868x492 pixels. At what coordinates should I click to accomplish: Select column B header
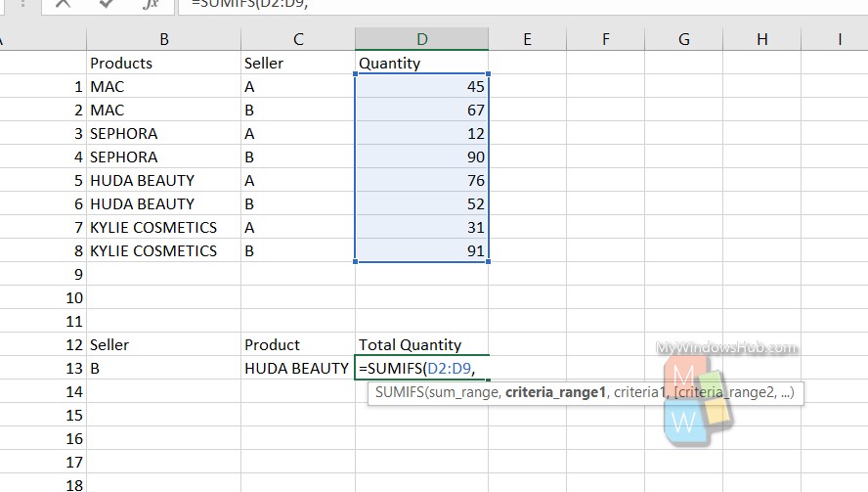pos(164,39)
